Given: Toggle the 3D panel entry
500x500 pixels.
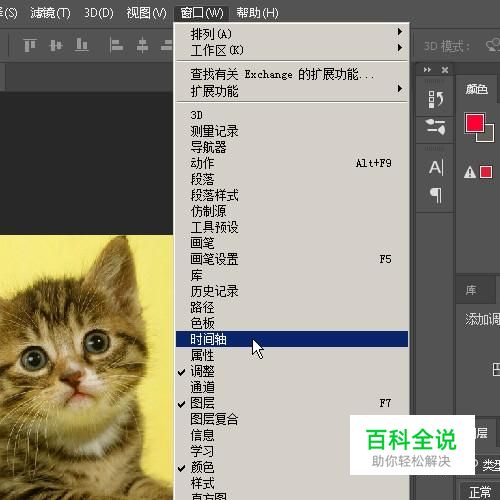Looking at the screenshot, I should click(292, 115).
